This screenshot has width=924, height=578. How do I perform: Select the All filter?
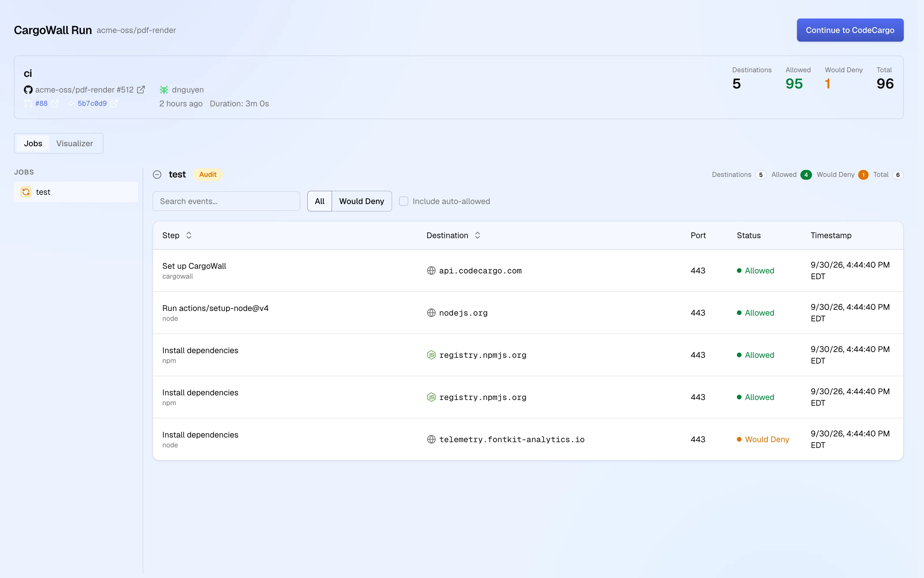[x=320, y=201]
